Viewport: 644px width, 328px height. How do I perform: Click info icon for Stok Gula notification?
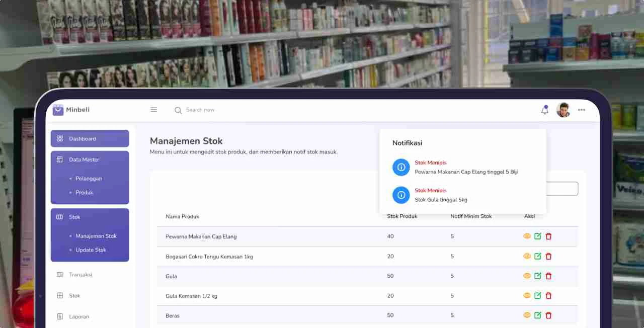[x=401, y=195]
